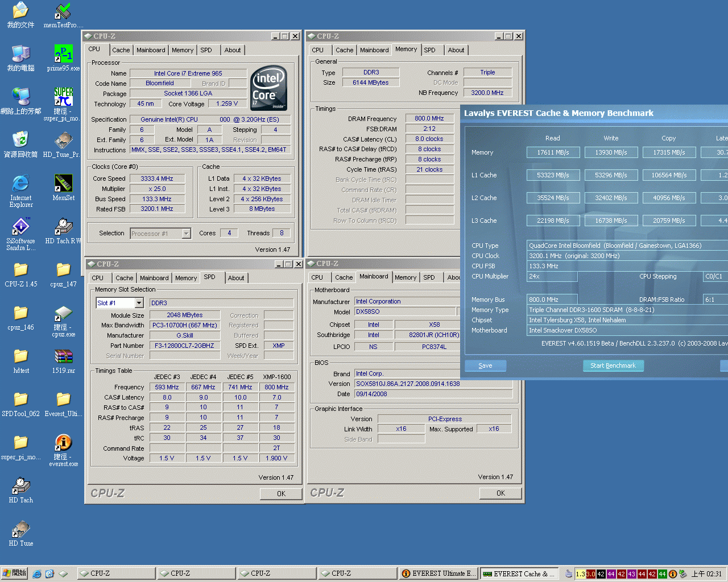Launch the everest.exe shortcut icon

point(63,450)
